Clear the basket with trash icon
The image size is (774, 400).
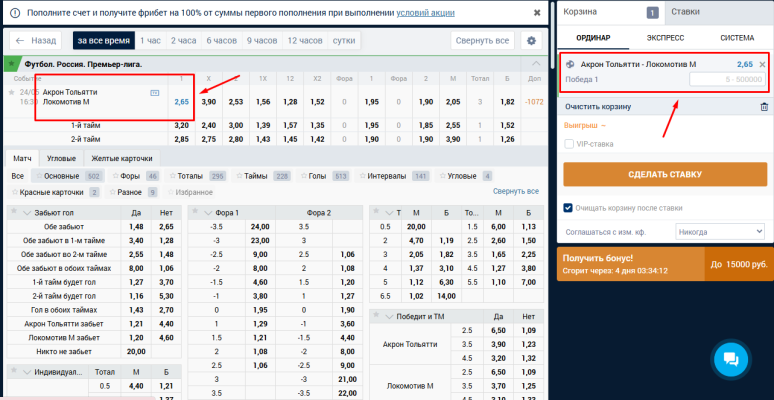pyautogui.click(x=764, y=107)
